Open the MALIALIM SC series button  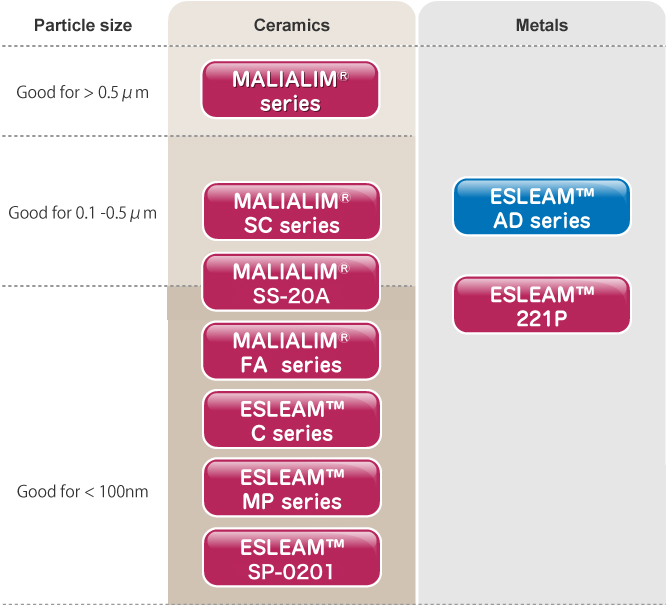pyautogui.click(x=291, y=213)
